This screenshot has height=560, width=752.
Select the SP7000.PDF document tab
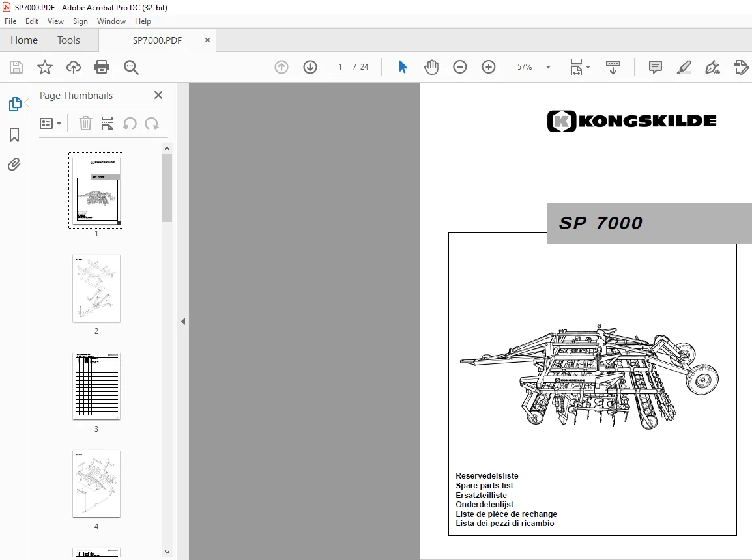tap(157, 41)
